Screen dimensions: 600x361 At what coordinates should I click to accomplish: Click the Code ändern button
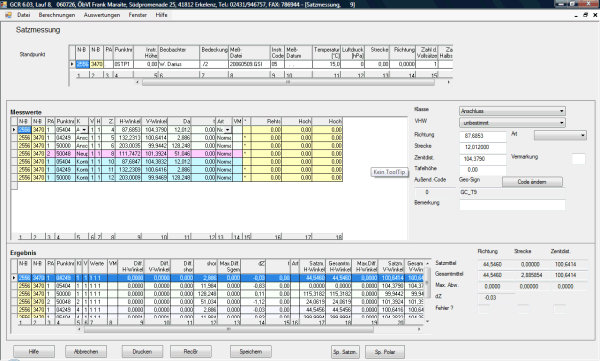pyautogui.click(x=532, y=182)
